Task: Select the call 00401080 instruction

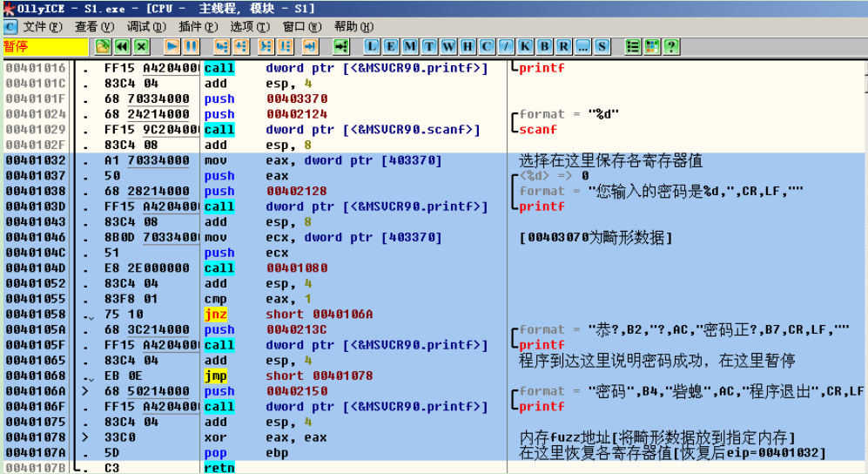Action: pyautogui.click(x=266, y=268)
